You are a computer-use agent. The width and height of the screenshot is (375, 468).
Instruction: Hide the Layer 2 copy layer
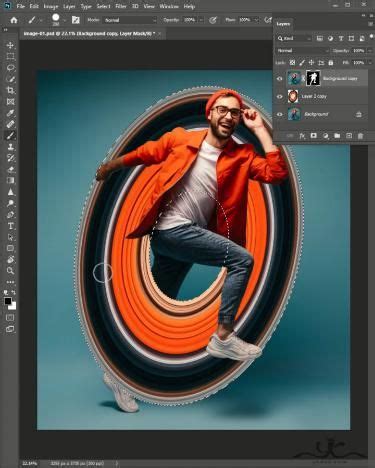[x=280, y=96]
